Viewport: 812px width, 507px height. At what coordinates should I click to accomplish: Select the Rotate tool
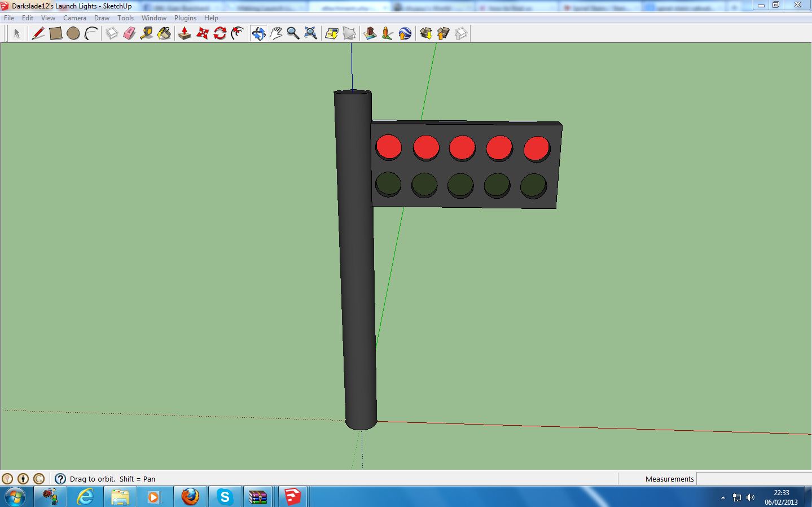click(x=220, y=34)
